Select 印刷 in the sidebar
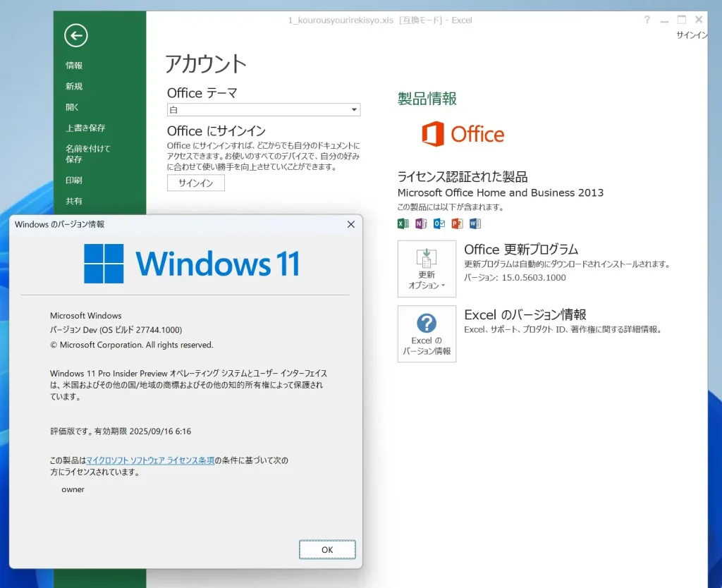This screenshot has height=588, width=722. (73, 180)
